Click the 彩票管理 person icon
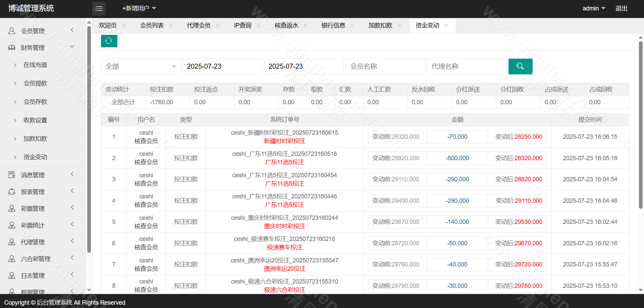This screenshot has width=644, height=308. pyautogui.click(x=12, y=208)
